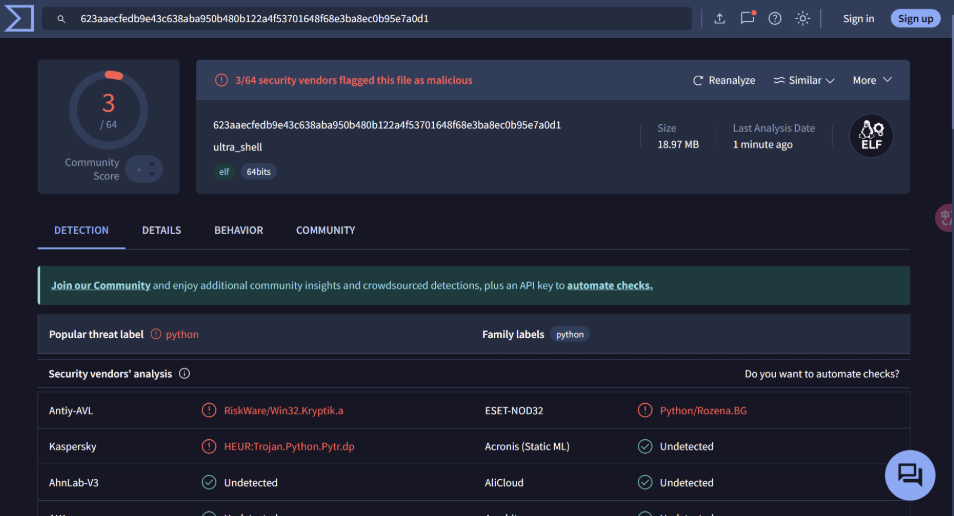Click in the hash search field
Image resolution: width=954 pixels, height=516 pixels.
(367, 18)
